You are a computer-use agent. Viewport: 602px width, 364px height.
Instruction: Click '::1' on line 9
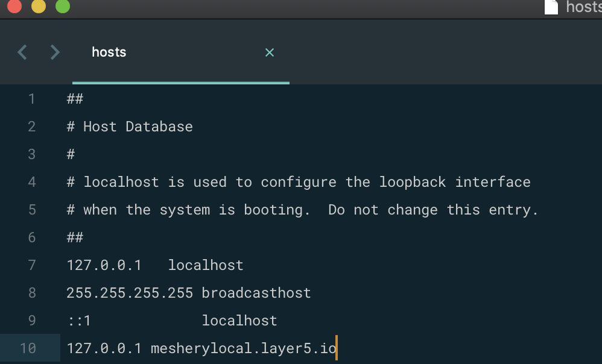point(79,321)
